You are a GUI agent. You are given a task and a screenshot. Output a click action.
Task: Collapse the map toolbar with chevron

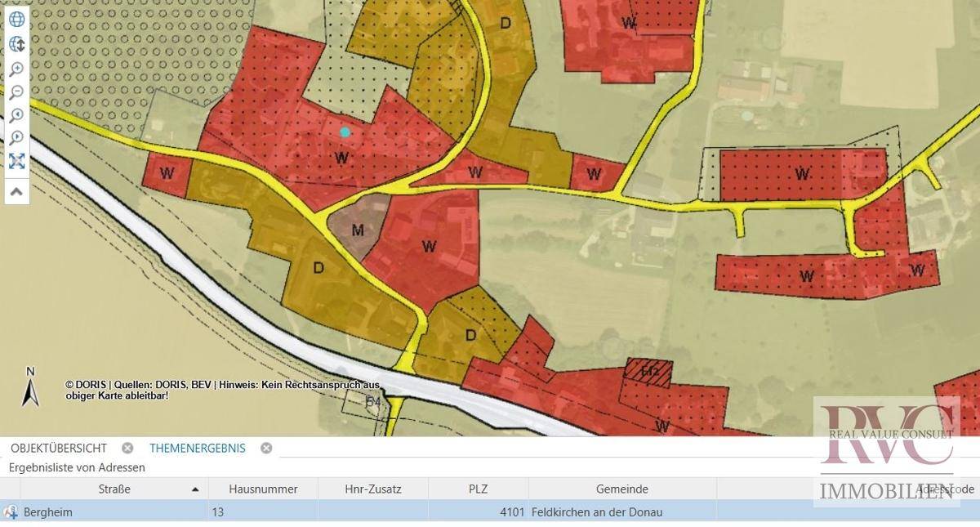(16, 191)
